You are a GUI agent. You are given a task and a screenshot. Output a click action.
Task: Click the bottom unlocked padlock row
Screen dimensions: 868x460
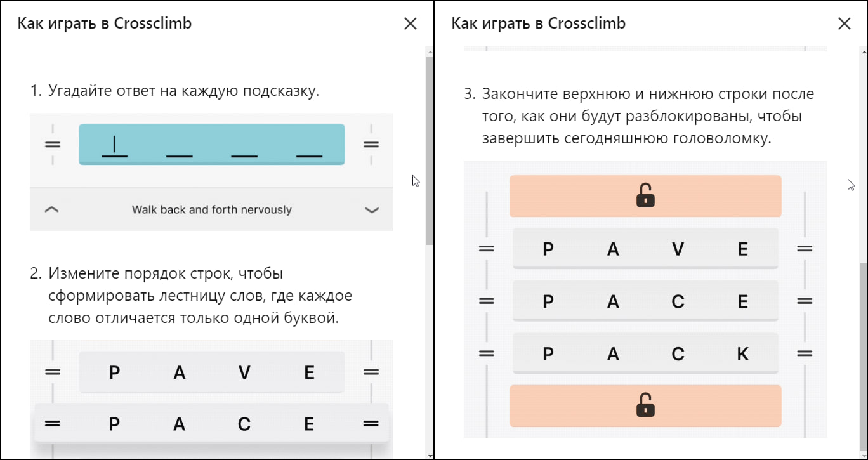[x=645, y=405]
